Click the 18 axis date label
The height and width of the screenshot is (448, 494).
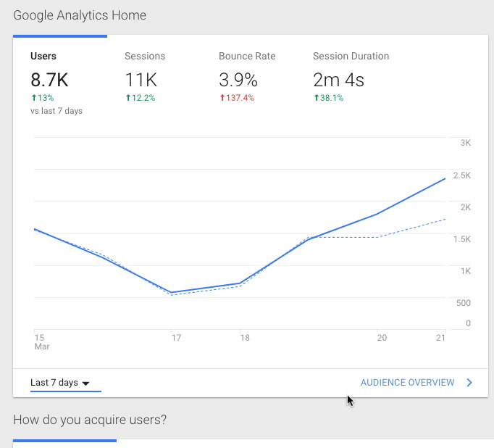pyautogui.click(x=245, y=338)
